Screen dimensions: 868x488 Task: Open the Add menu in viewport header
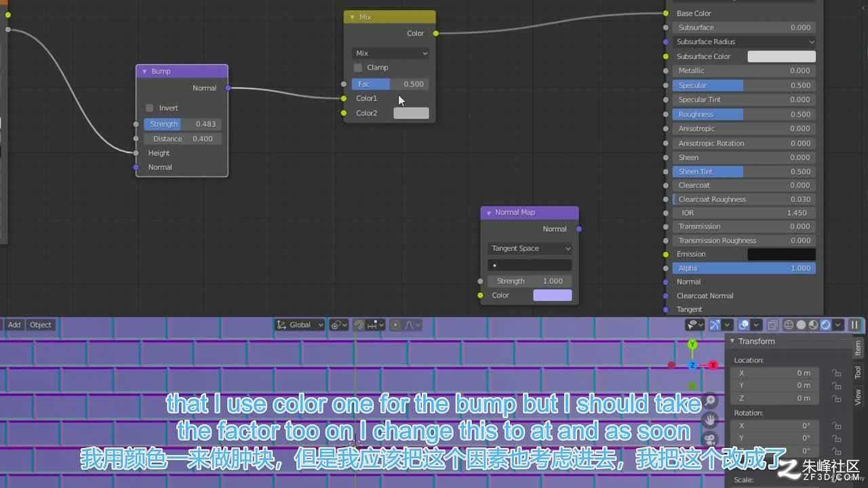(x=14, y=325)
